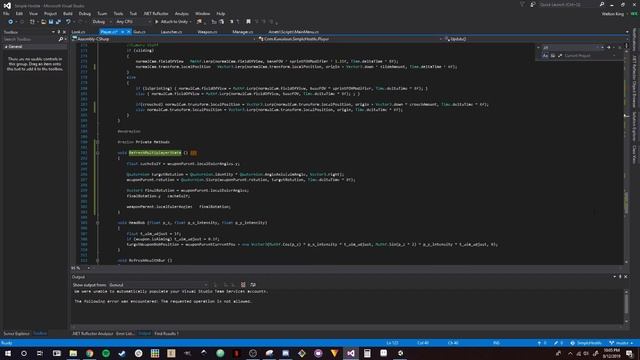Switch to the Find Results 1 tab
Image resolution: width=640 pixels, height=360 pixels.
coord(166,334)
